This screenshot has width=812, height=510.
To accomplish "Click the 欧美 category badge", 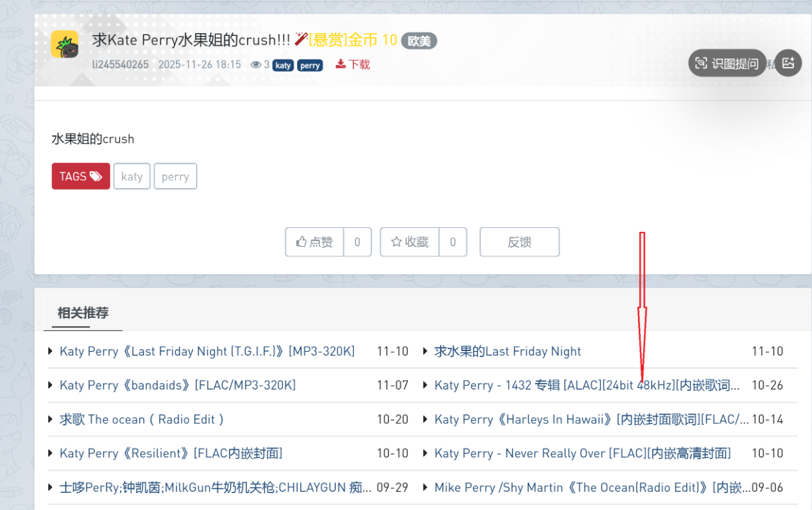I will (419, 41).
